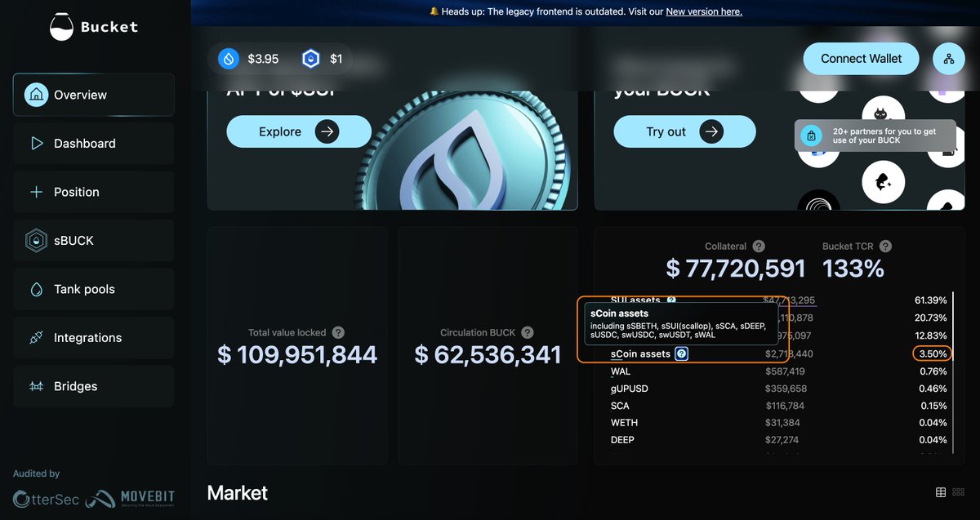The height and width of the screenshot is (520, 980).
Task: Click the Tank pools droplet icon
Action: coord(36,289)
